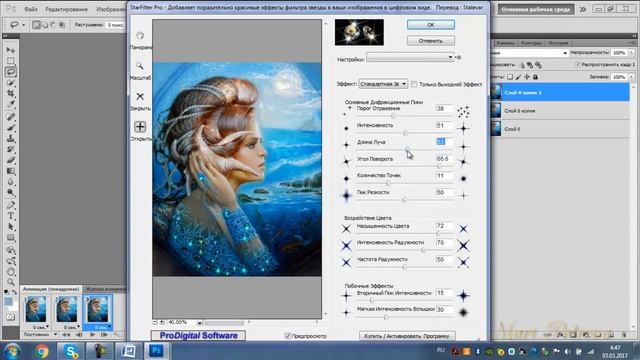Select the Move tool in Photoshop toolbar
Screen dimensions: 640x360
point(11,50)
